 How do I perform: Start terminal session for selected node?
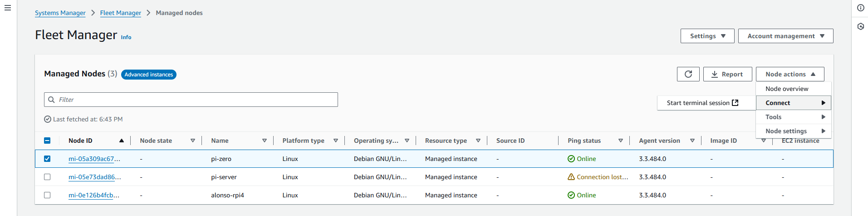(x=706, y=103)
